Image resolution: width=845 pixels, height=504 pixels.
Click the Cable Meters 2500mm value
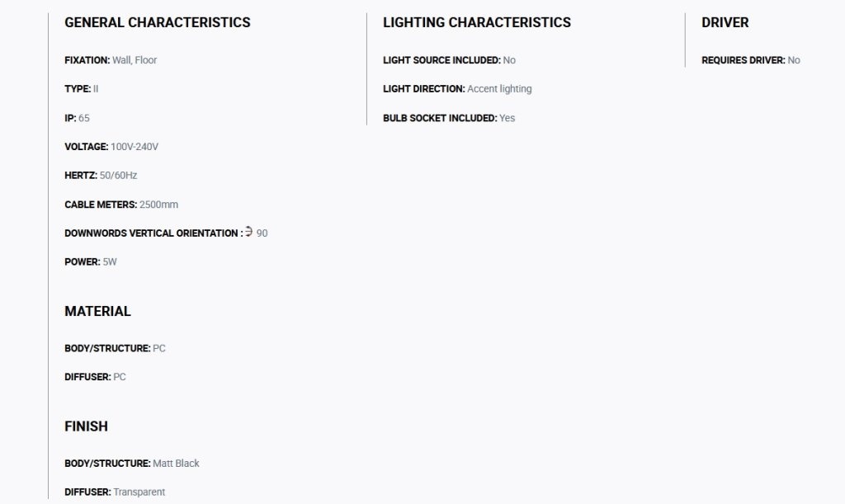[x=158, y=205]
